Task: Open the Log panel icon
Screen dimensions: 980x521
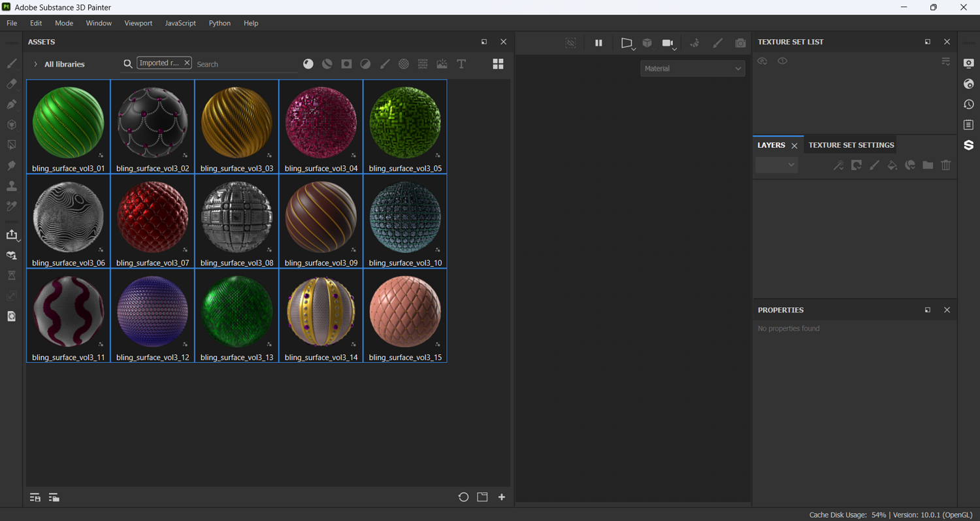Action: click(x=969, y=124)
